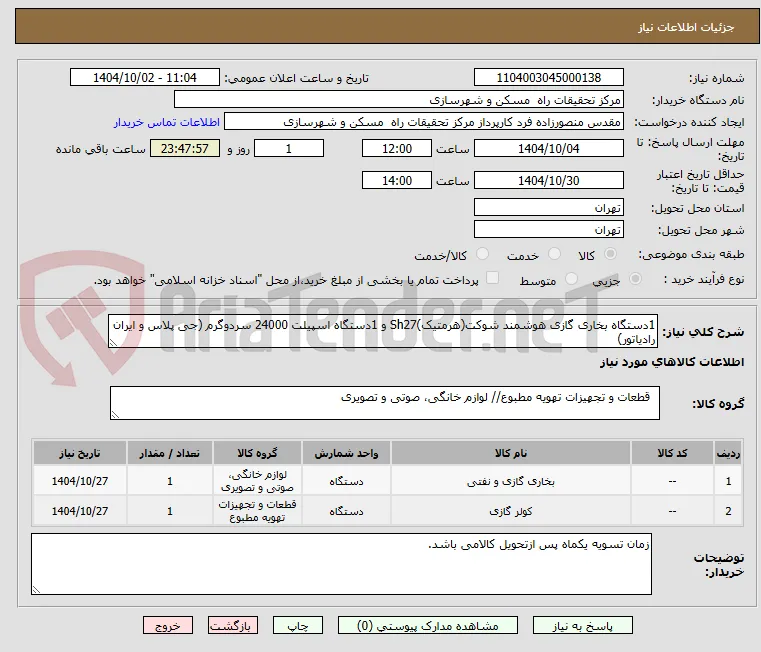Click the کد کالا column header
The width and height of the screenshot is (761, 652).
tap(672, 453)
